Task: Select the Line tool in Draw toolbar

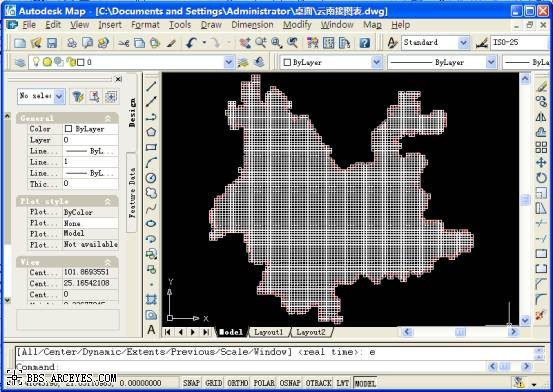Action: (x=151, y=86)
